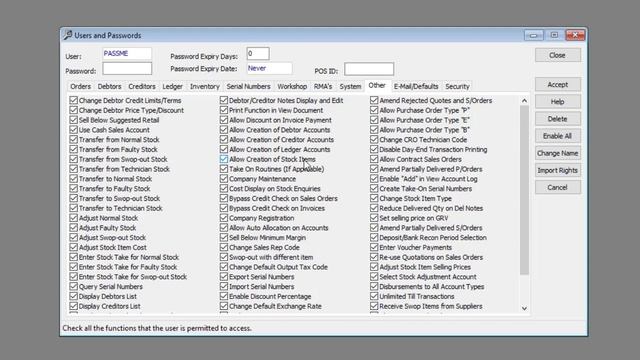
Task: Toggle Transfer to Technician Stock checkbox
Action: pyautogui.click(x=73, y=208)
